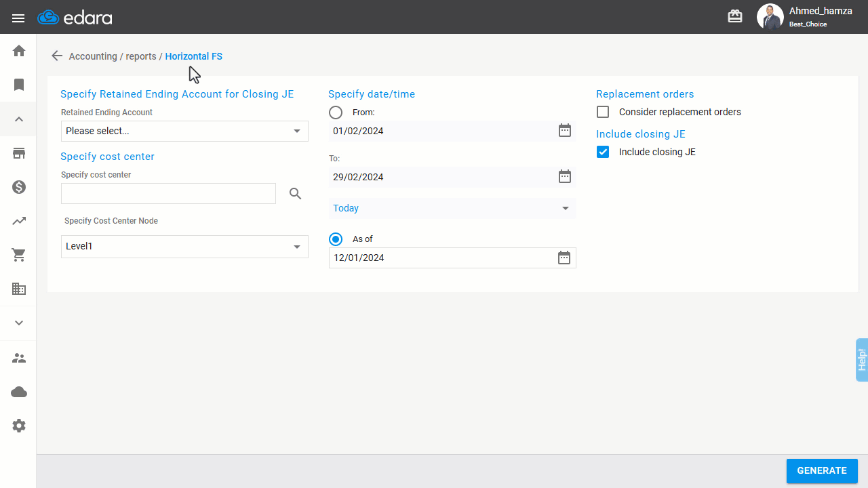Expand sidebar section with down chevron
Viewport: 868px width, 488px height.
click(19, 323)
